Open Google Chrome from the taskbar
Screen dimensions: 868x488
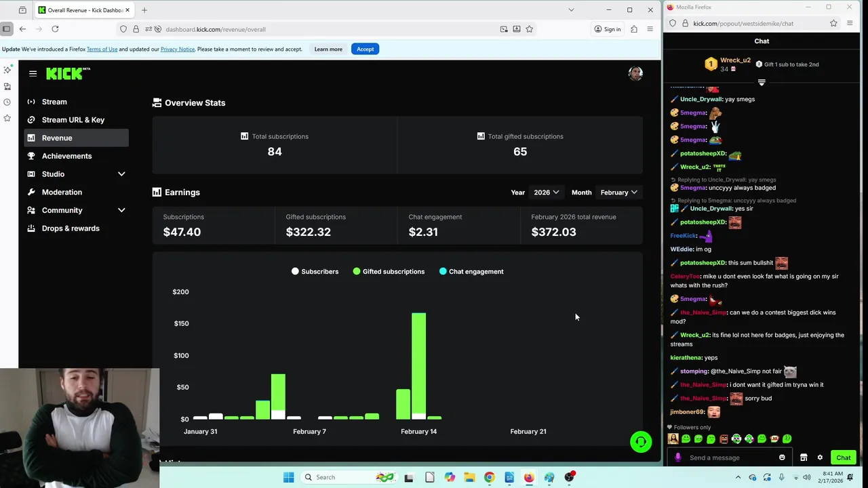(489, 477)
